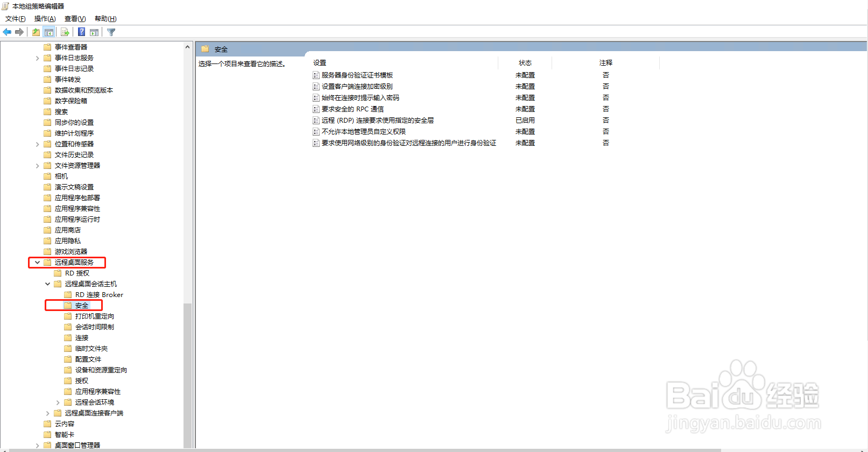The image size is (868, 452).
Task: Click the folder icon of 智能卡
Action: pos(47,435)
